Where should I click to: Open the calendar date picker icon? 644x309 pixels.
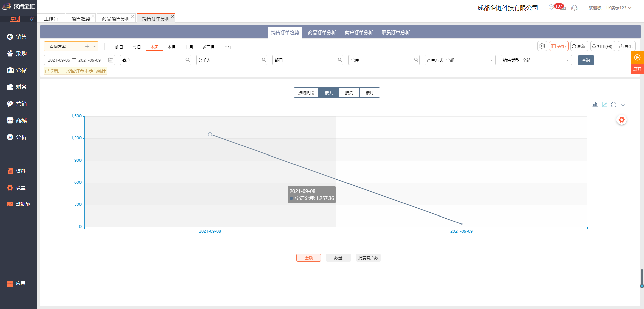(110, 60)
